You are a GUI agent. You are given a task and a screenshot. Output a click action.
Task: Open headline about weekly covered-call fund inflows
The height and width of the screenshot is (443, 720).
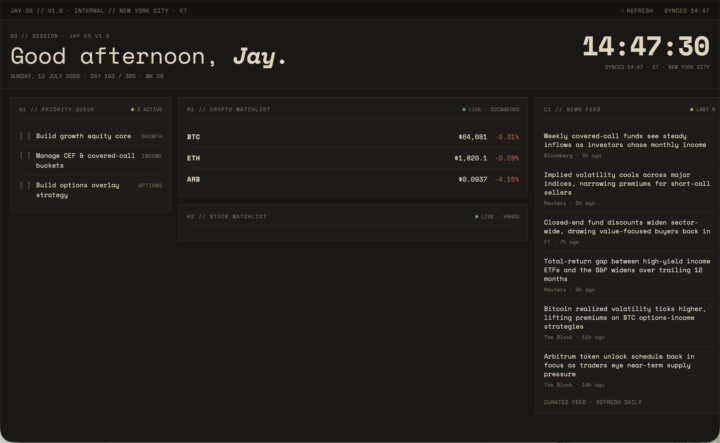624,140
